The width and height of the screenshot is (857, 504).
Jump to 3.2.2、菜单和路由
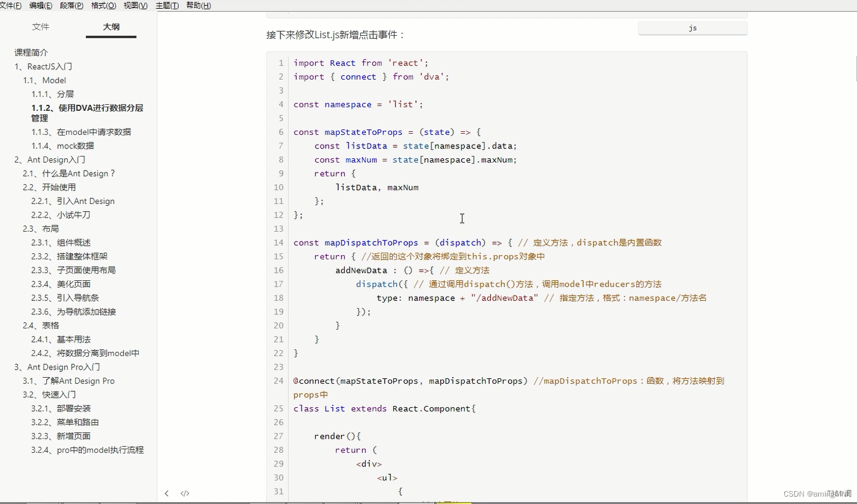click(65, 422)
